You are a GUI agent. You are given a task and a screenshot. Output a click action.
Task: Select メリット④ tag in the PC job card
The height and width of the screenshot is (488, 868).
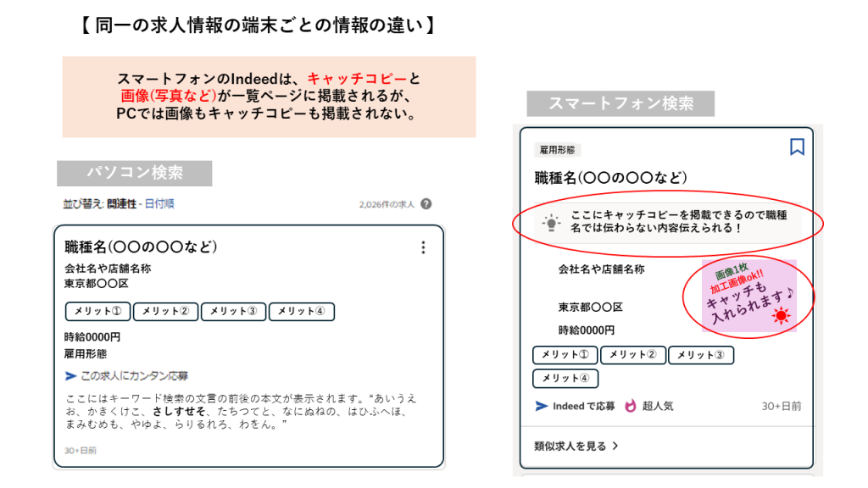click(301, 311)
